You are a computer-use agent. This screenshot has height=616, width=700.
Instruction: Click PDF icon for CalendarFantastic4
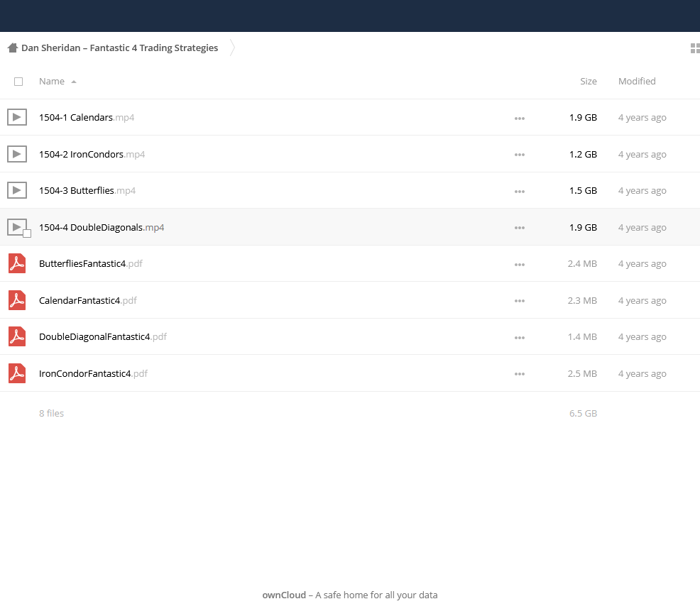pyautogui.click(x=17, y=300)
